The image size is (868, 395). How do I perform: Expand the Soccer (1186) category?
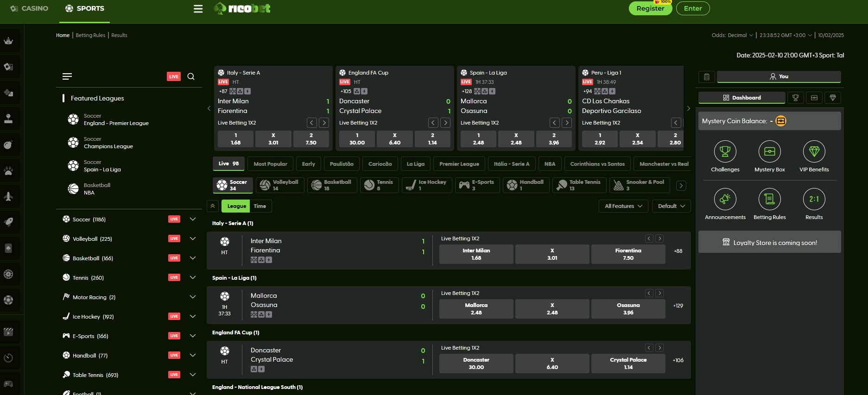[193, 219]
